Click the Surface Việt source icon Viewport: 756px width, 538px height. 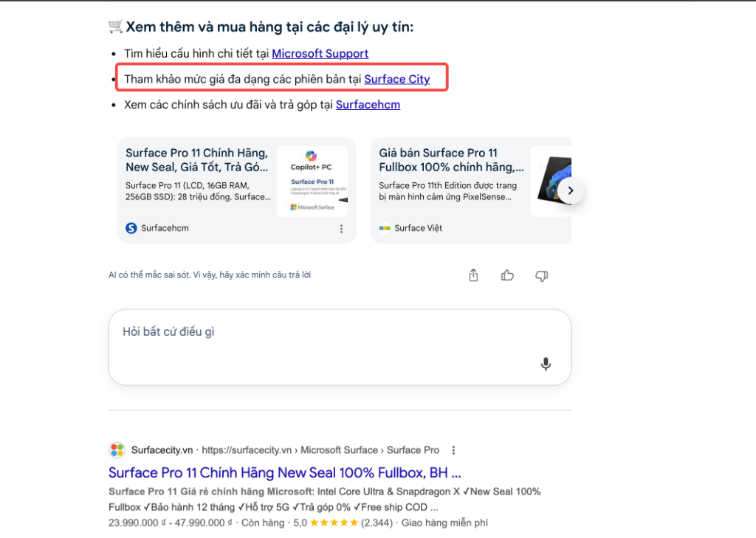click(x=384, y=228)
